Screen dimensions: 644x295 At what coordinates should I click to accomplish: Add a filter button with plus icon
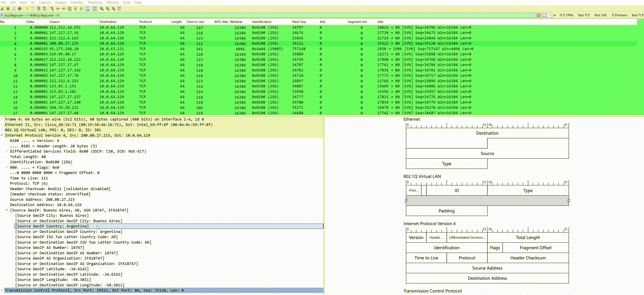555,15
